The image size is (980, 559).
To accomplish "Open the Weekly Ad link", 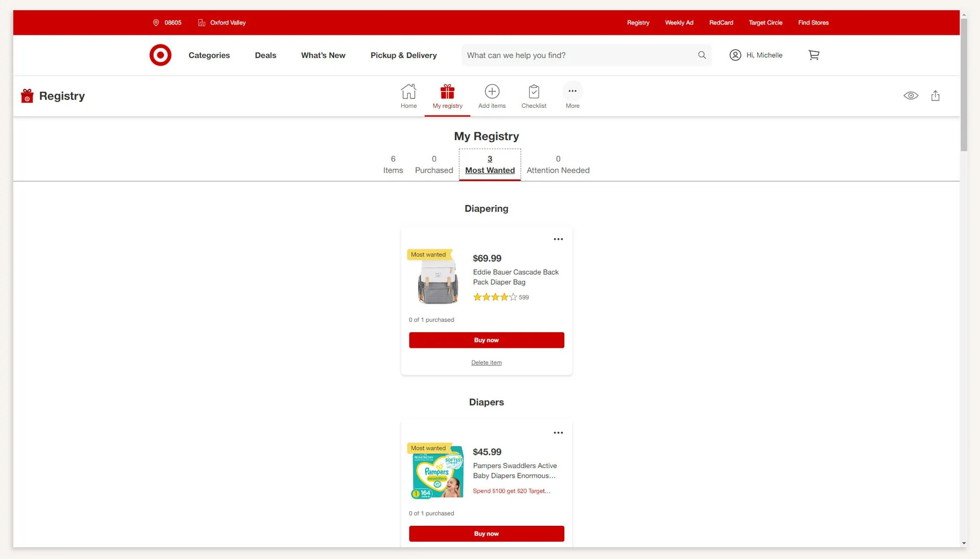I will [x=679, y=22].
